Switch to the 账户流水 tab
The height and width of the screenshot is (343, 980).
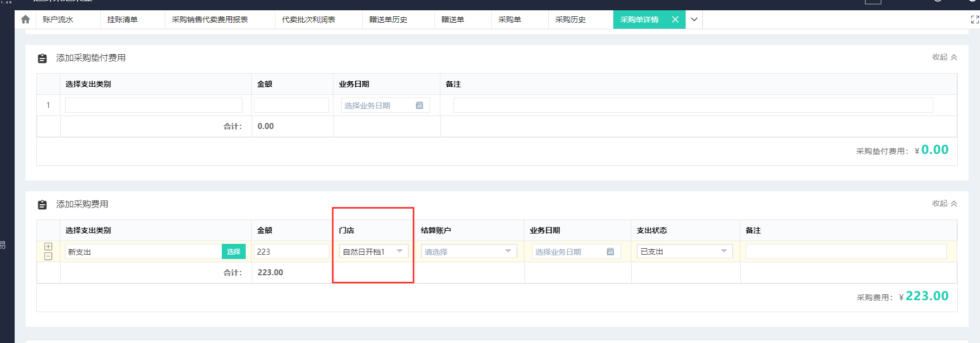[x=58, y=20]
